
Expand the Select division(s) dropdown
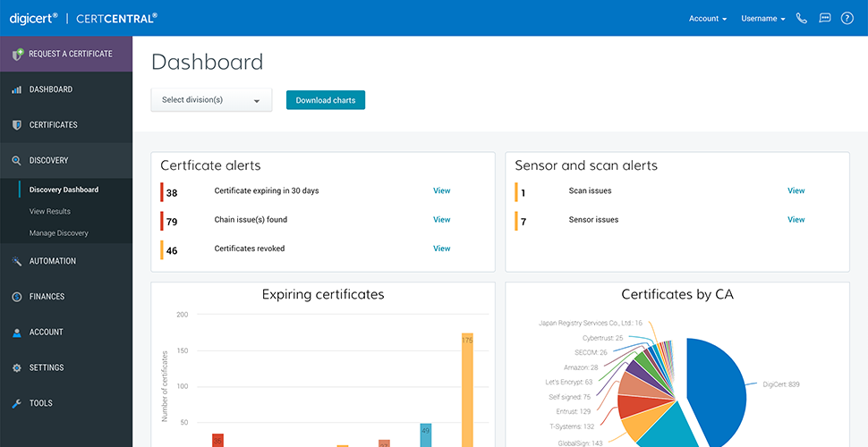tap(211, 100)
